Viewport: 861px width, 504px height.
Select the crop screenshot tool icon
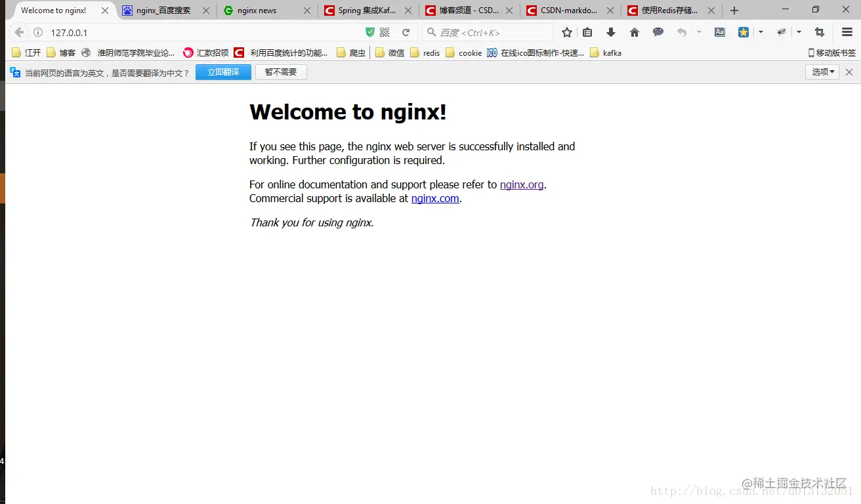(x=820, y=32)
